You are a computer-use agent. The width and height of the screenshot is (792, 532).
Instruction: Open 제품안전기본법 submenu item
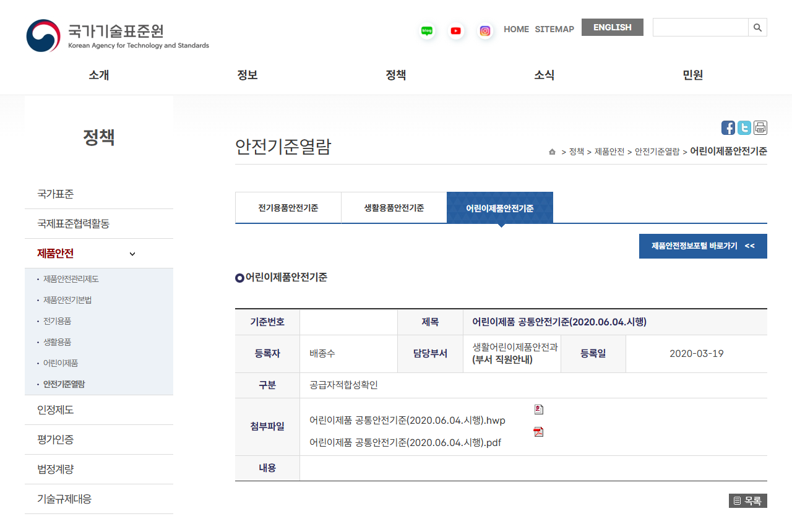[67, 300]
